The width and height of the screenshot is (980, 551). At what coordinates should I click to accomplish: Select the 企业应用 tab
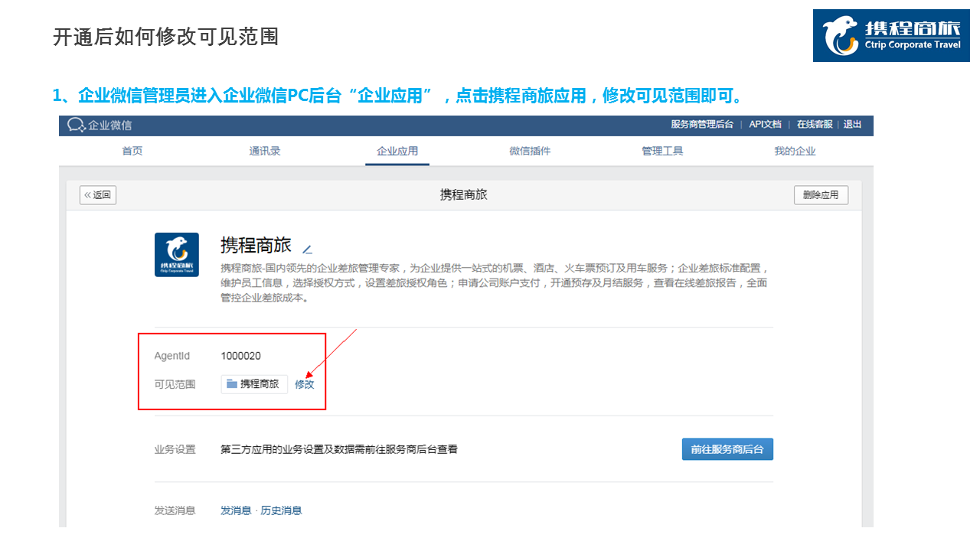click(x=397, y=151)
